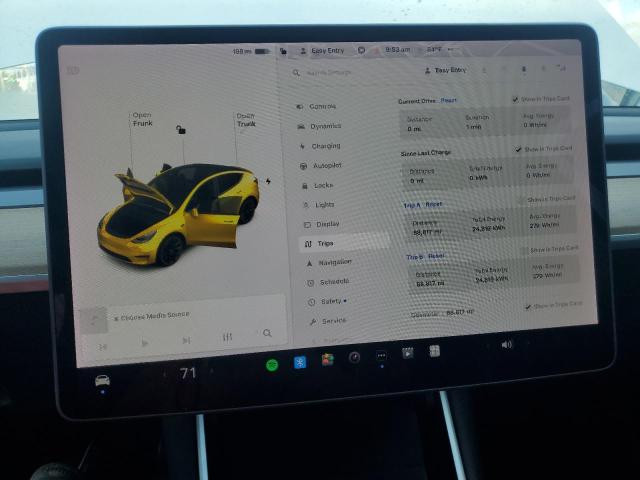
Task: Toggle Current Drive Show in Trips Card
Action: tap(516, 99)
